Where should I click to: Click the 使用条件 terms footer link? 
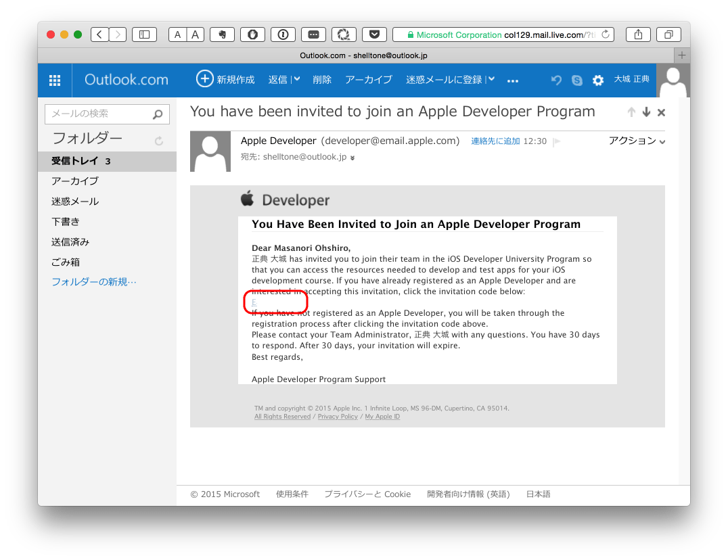point(292,494)
